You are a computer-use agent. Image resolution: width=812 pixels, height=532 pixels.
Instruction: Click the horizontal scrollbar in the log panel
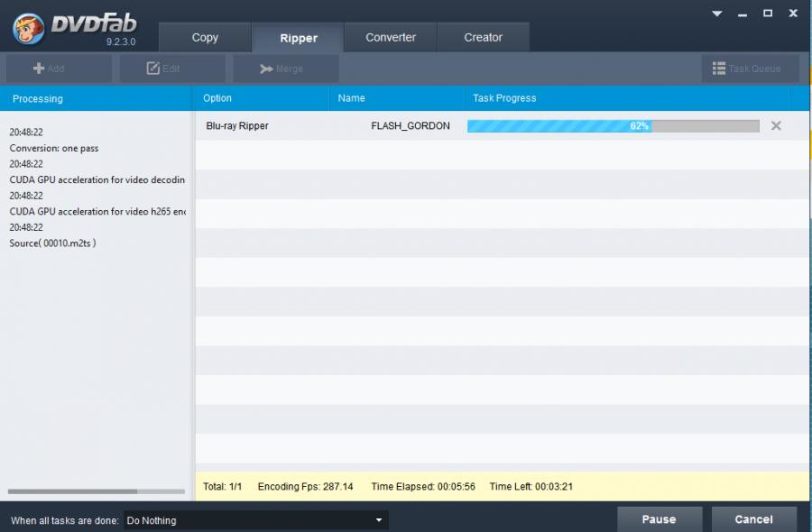(x=72, y=491)
